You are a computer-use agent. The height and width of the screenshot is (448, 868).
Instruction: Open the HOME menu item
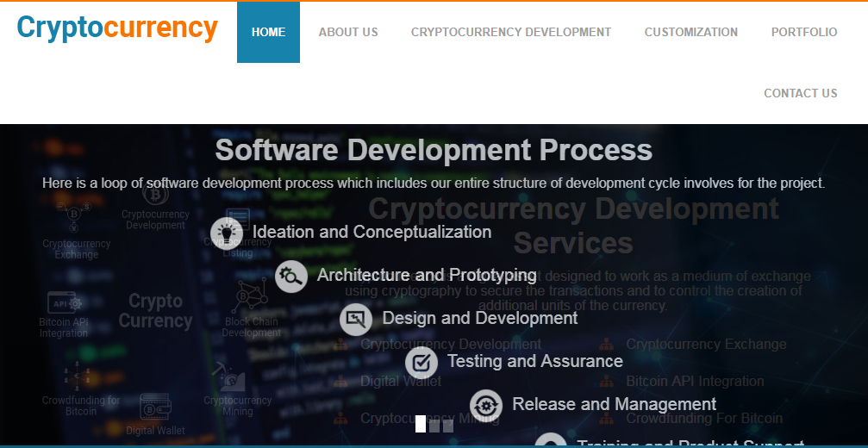(268, 32)
